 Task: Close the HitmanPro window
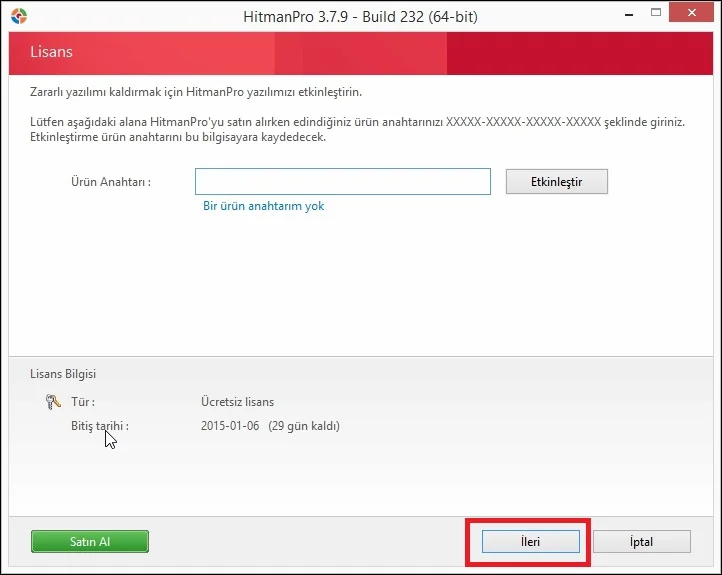coord(695,17)
